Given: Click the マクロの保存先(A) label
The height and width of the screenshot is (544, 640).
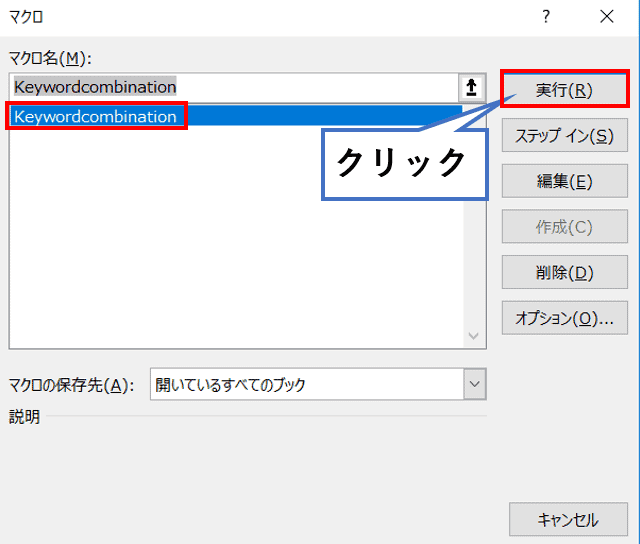Looking at the screenshot, I should coord(71,385).
